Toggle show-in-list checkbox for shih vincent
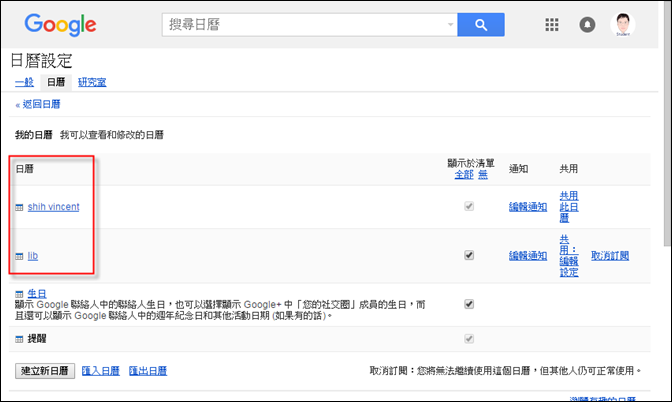This screenshot has height=402, width=672. (469, 206)
